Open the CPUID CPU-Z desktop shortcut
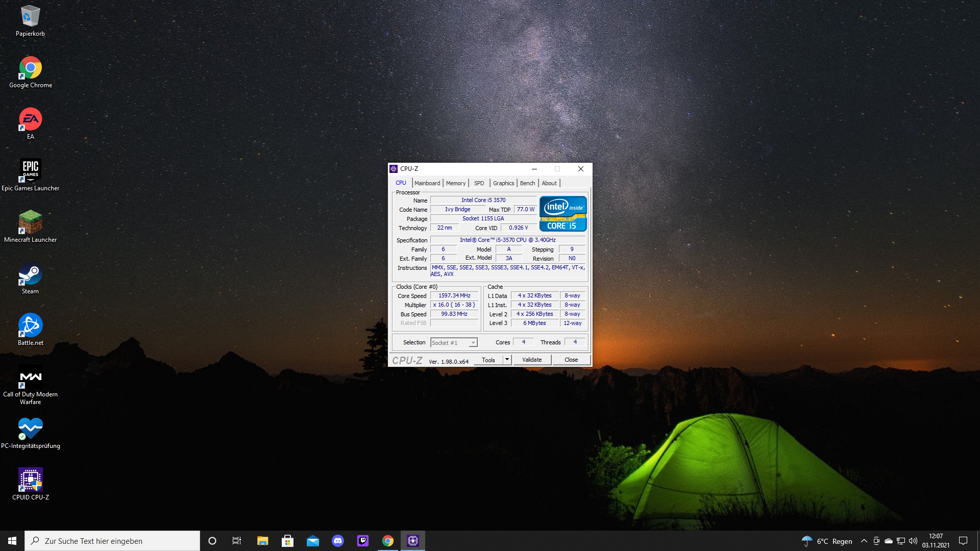This screenshot has height=551, width=980. point(31,481)
